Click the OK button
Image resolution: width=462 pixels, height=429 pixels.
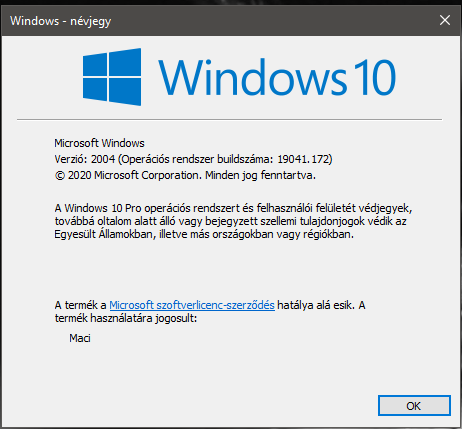pyautogui.click(x=414, y=406)
